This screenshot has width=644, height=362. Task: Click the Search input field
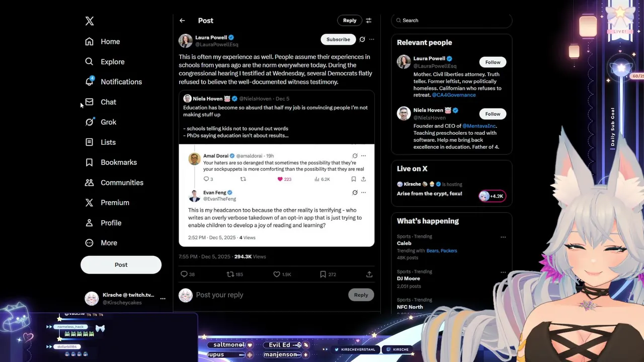coord(451,21)
